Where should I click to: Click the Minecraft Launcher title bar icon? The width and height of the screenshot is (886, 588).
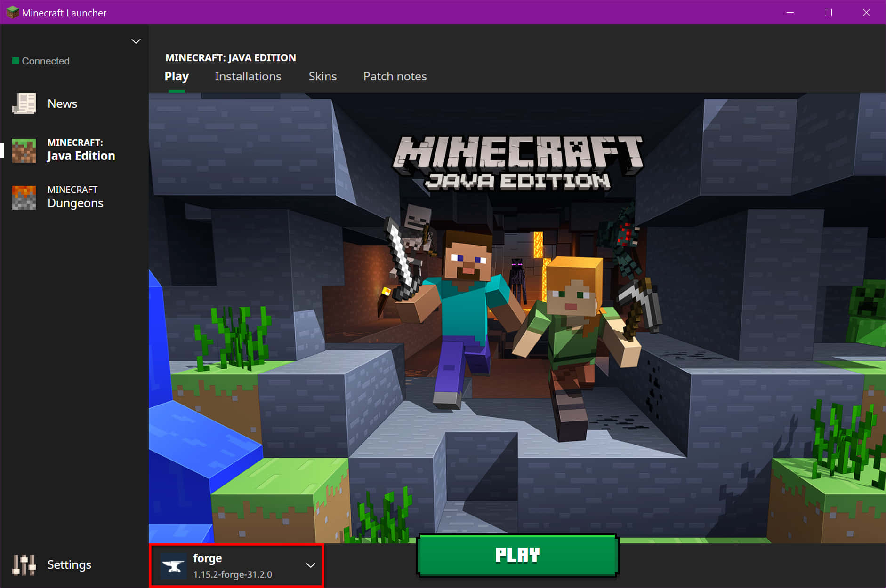coord(12,13)
